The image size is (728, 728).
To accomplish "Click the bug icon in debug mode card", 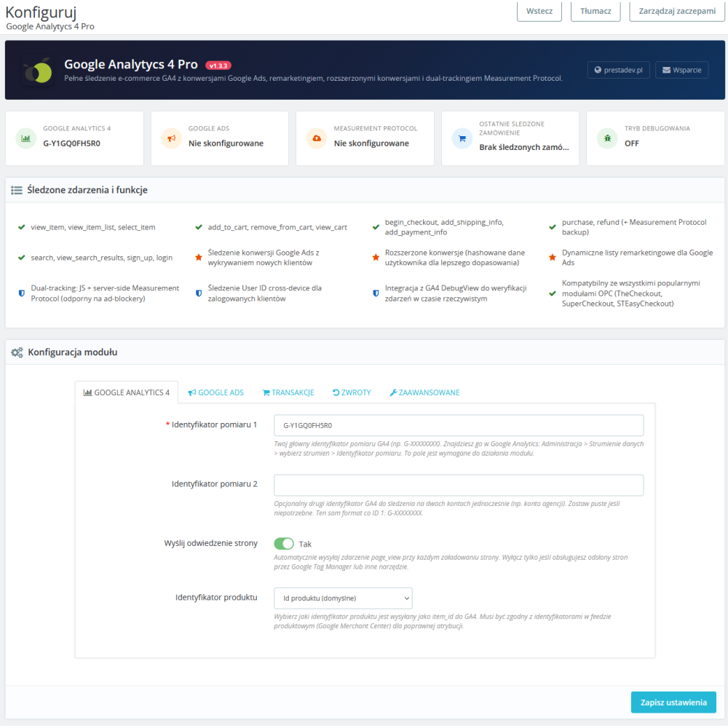I will (607, 138).
